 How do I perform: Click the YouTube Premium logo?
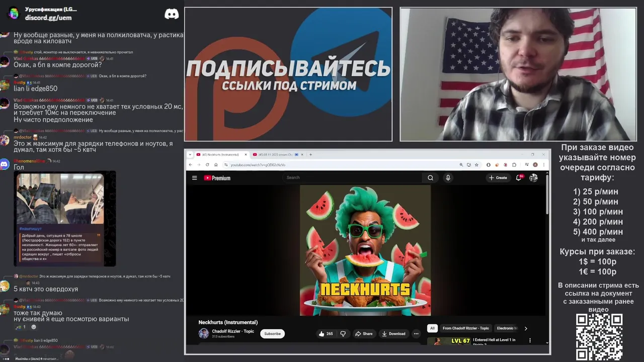tap(217, 178)
